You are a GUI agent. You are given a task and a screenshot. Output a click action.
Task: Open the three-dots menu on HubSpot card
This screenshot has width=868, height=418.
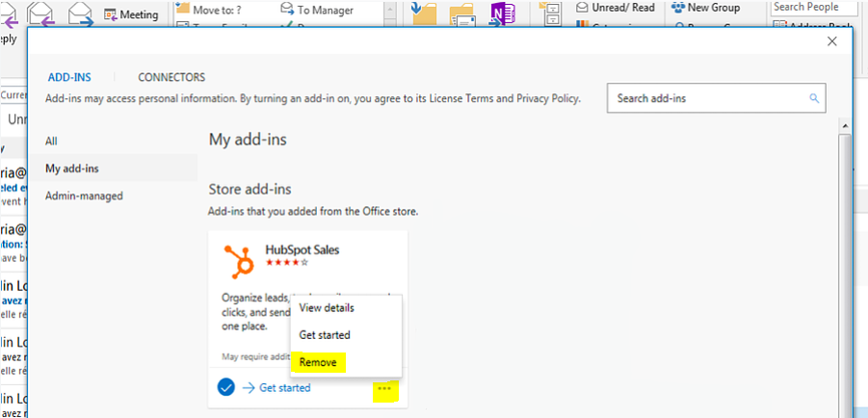tap(384, 388)
